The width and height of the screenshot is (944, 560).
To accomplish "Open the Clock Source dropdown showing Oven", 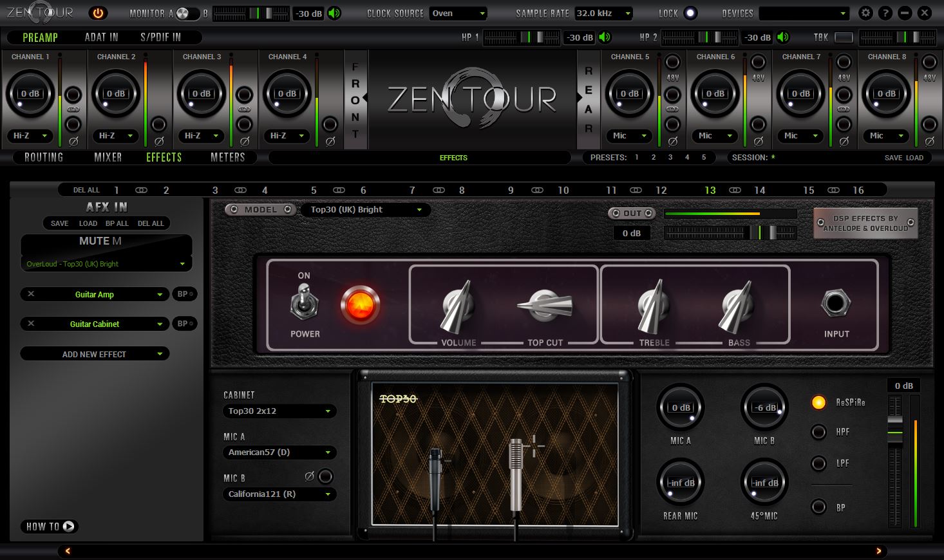I will coord(458,13).
